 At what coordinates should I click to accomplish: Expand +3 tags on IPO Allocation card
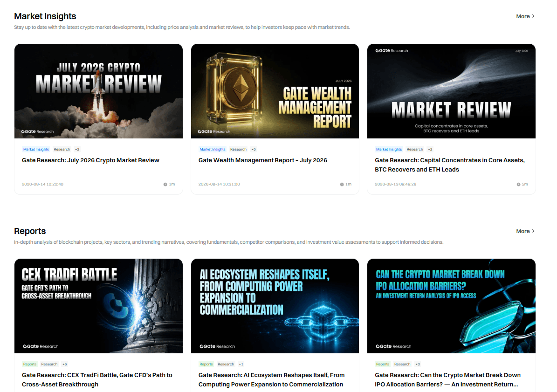tap(418, 364)
